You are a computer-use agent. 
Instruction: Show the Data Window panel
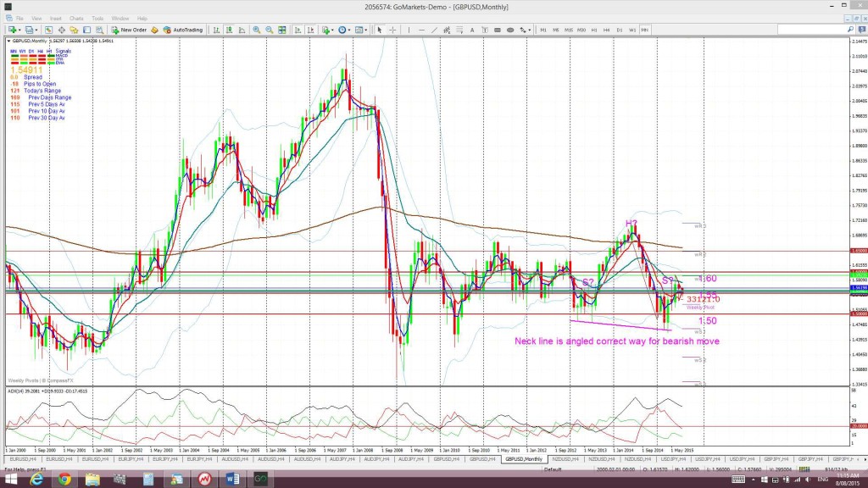coord(61,30)
